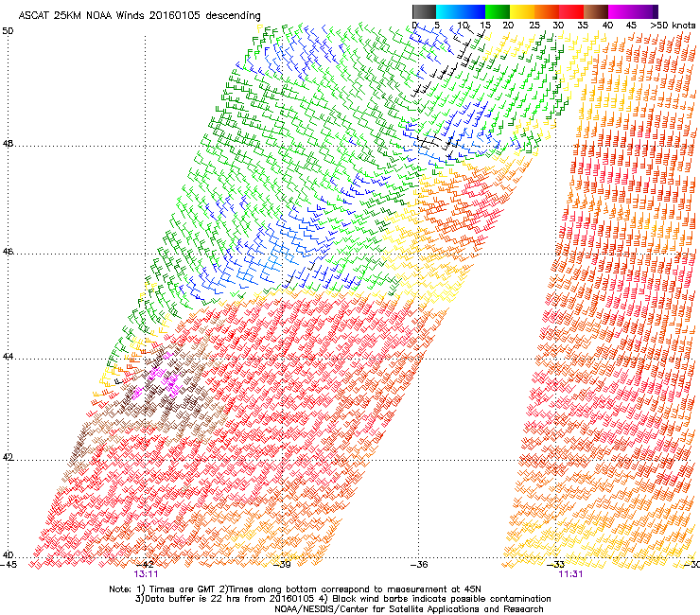
Task: Click the blue 10-15 knots legend swatch
Action: pyautogui.click(x=473, y=11)
